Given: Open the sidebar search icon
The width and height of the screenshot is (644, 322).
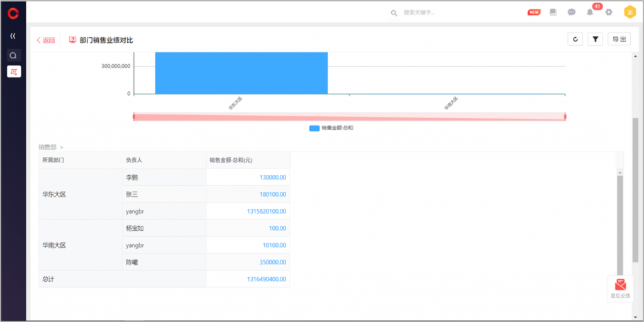Looking at the screenshot, I should click(x=13, y=55).
